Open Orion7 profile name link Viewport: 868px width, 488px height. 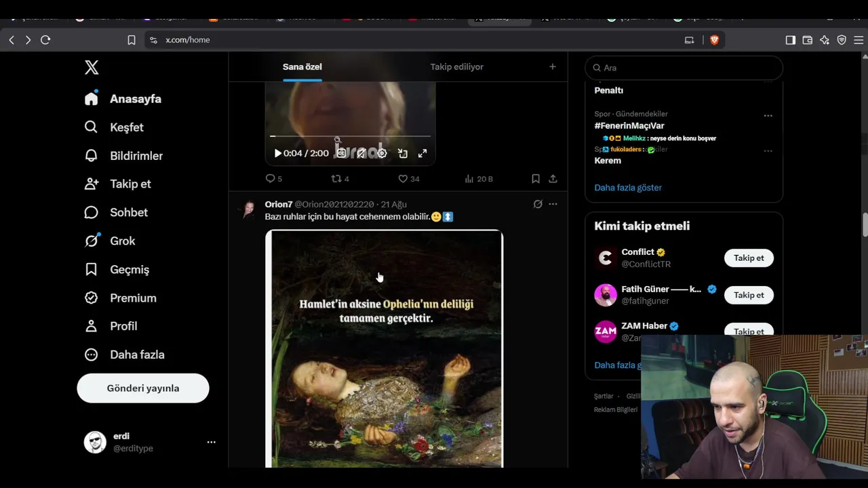[279, 204]
